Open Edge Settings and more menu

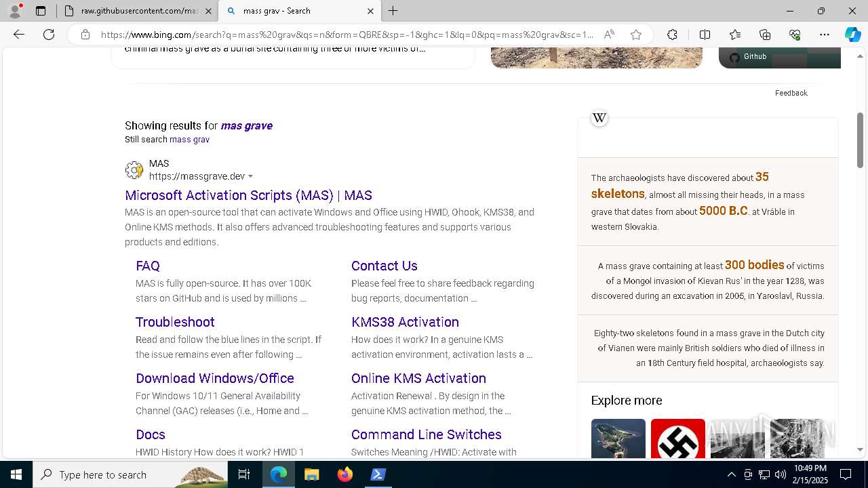click(x=825, y=35)
